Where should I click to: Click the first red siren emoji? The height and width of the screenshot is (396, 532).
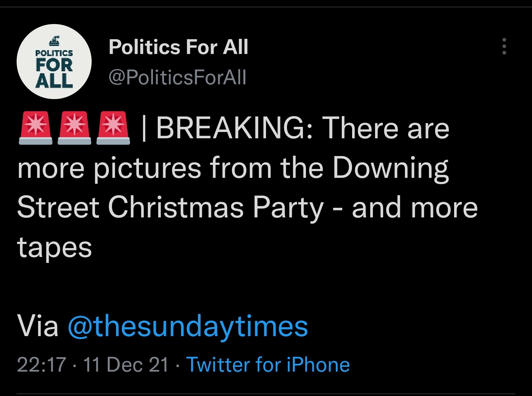pos(35,128)
